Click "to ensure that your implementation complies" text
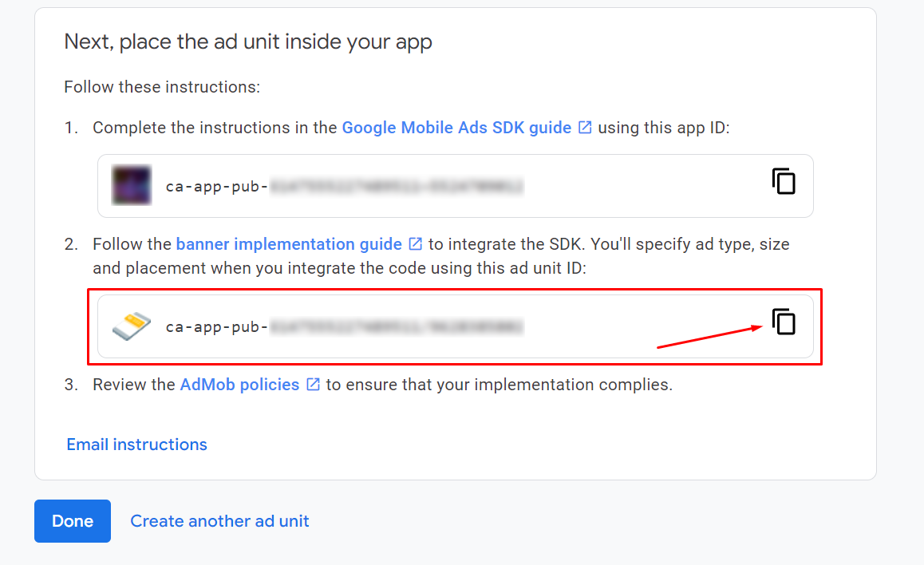The width and height of the screenshot is (924, 565). click(x=499, y=385)
